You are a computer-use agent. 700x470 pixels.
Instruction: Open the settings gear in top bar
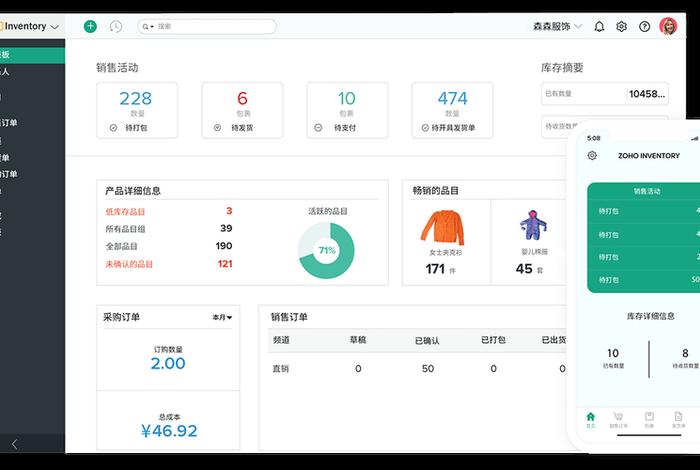pyautogui.click(x=621, y=27)
